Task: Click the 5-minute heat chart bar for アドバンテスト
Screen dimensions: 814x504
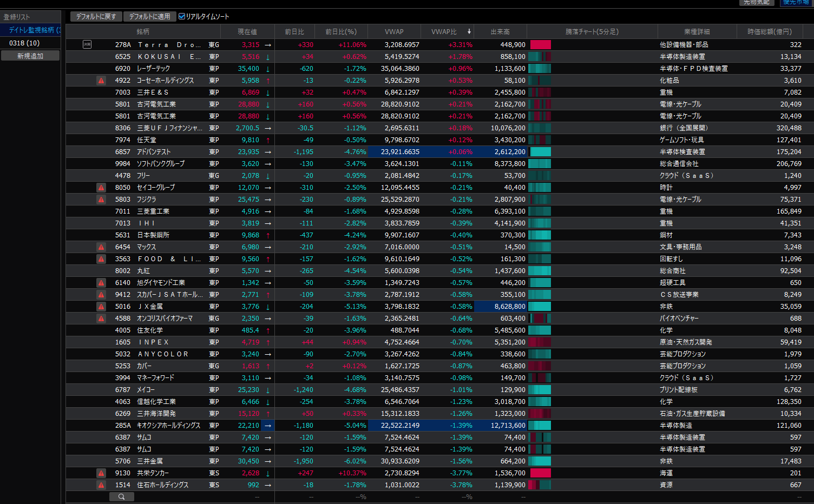Action: (540, 152)
